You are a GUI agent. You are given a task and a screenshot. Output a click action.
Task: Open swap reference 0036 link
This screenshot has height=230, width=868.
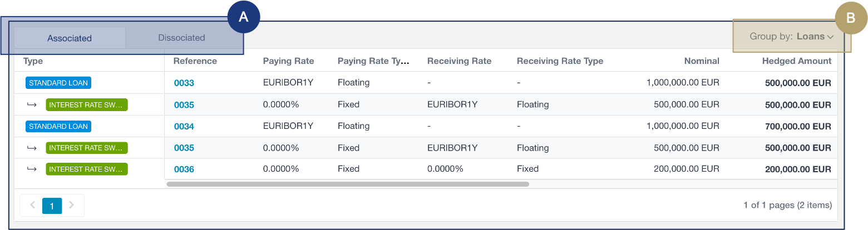(x=184, y=169)
